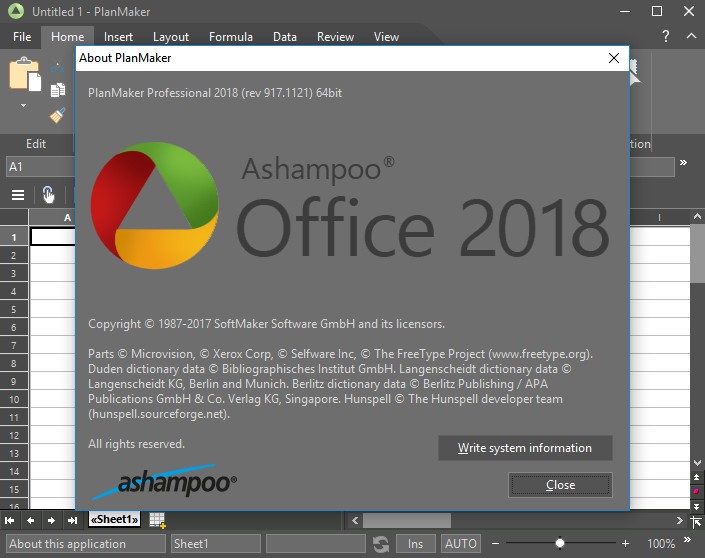This screenshot has width=705, height=558.
Task: Select the Format Painter brush icon
Action: click(x=58, y=116)
